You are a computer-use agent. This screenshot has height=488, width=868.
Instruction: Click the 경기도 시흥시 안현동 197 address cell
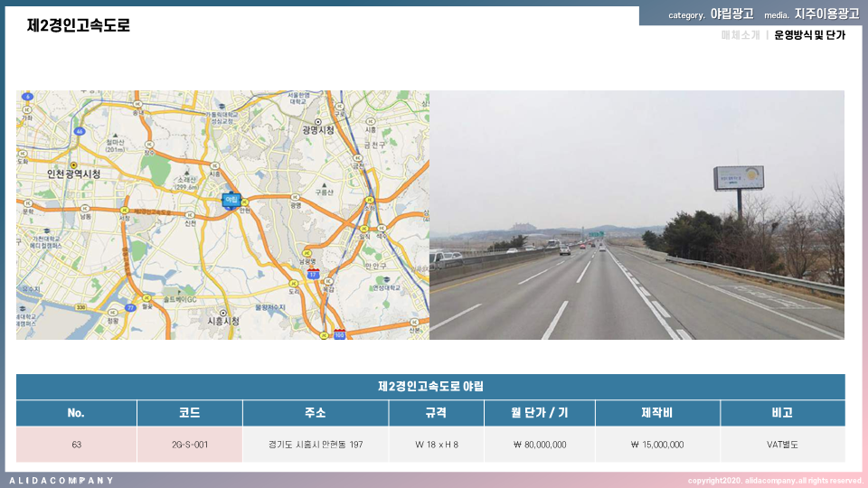pyautogui.click(x=316, y=445)
